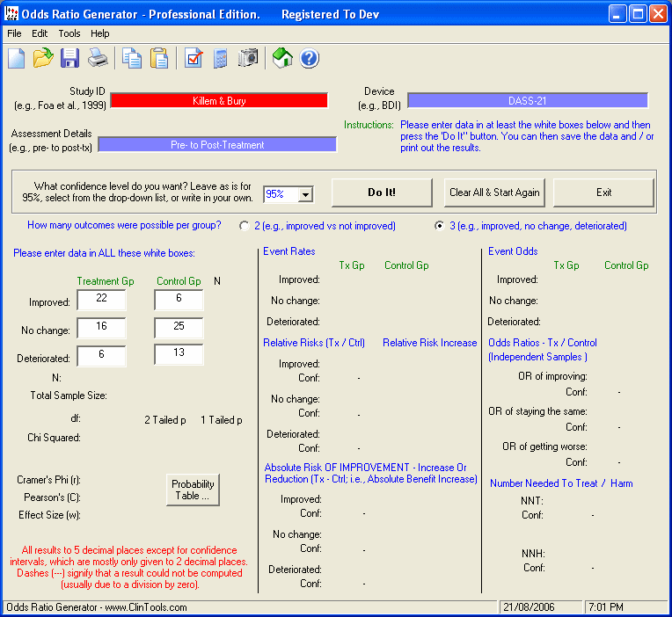Image resolution: width=672 pixels, height=617 pixels.
Task: Click the camera screenshot icon
Action: pos(248,59)
